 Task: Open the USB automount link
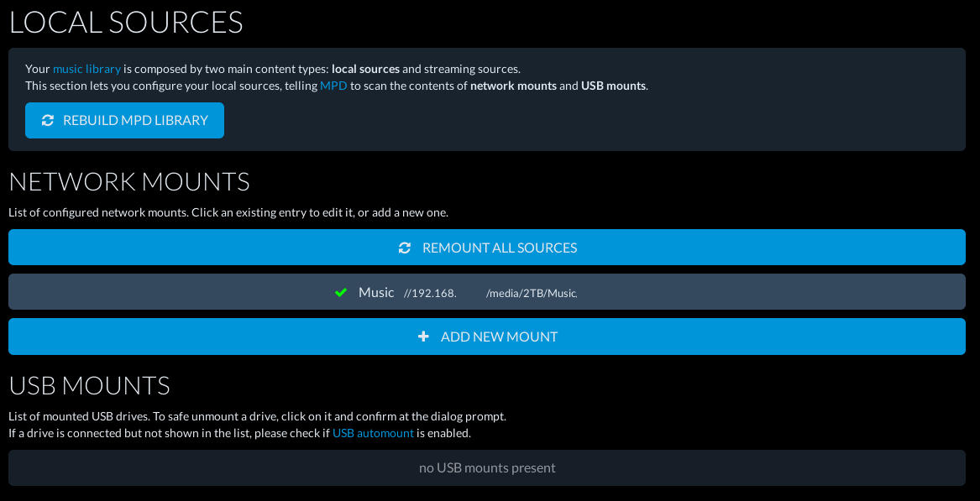pyautogui.click(x=373, y=433)
